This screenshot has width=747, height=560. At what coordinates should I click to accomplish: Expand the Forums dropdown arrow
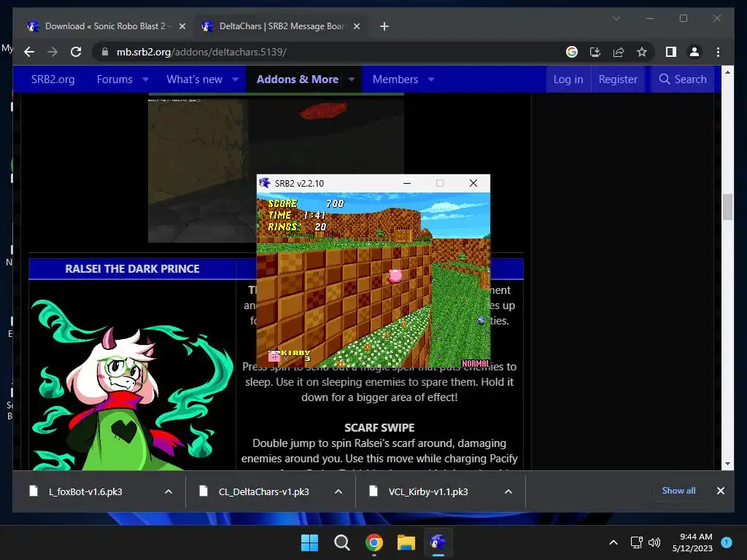(145, 79)
